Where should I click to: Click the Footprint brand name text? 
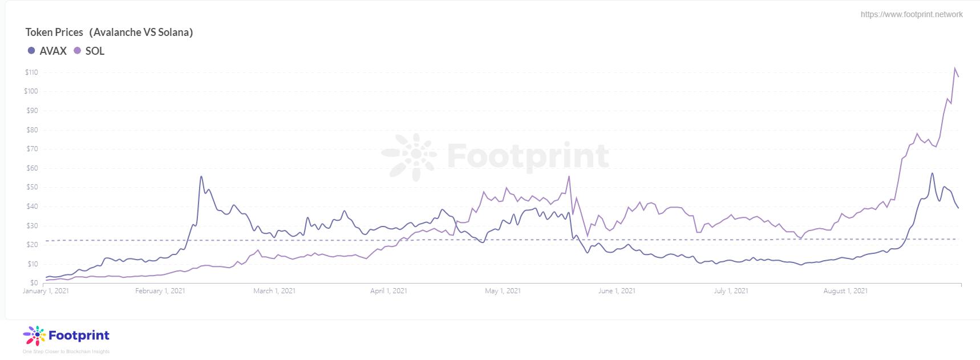click(79, 335)
